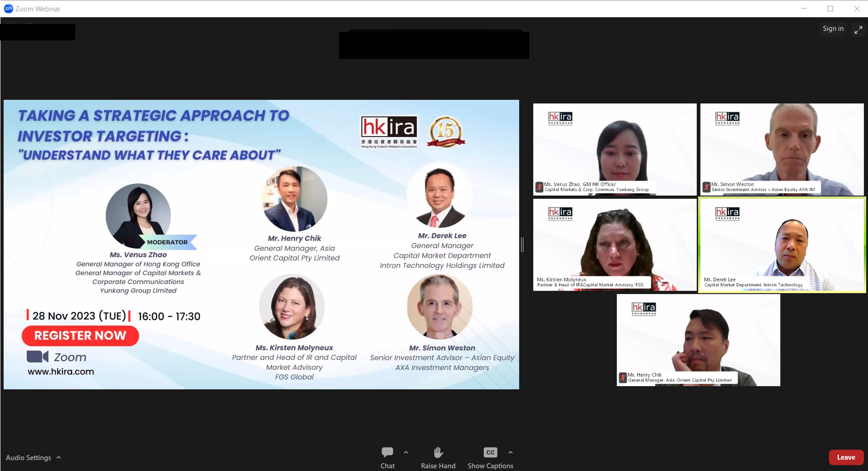Click 'AXA Investment Managers' text on slide
The image size is (868, 471).
(442, 368)
